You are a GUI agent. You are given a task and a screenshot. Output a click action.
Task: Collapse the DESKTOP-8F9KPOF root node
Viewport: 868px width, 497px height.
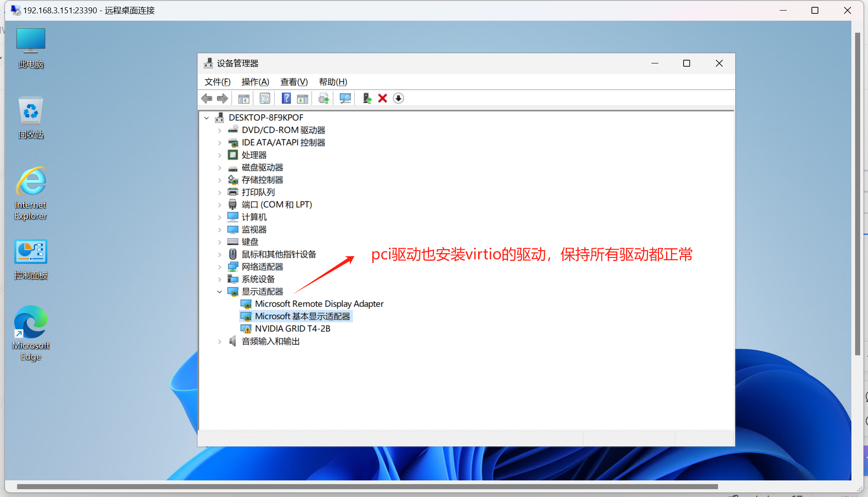pos(207,118)
